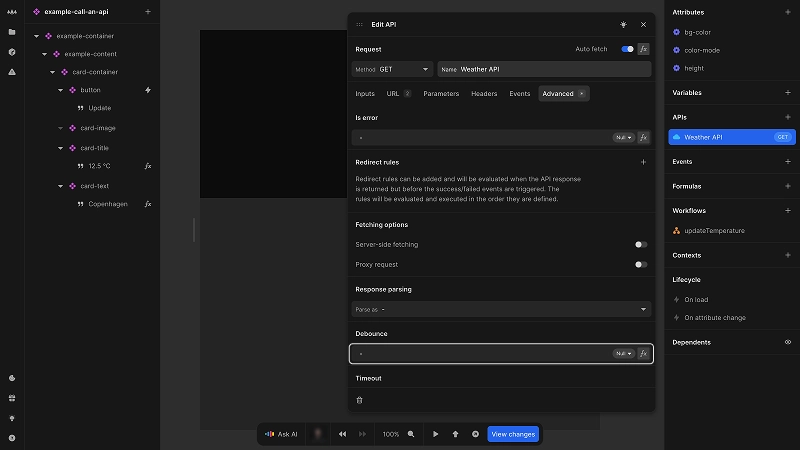Open Null type dropdown for Is error
This screenshot has height=450, width=800.
(x=623, y=137)
